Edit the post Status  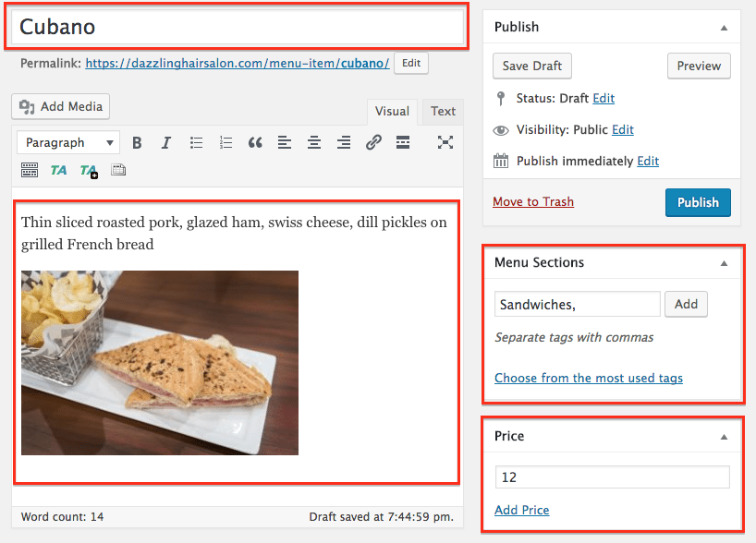pyautogui.click(x=604, y=98)
